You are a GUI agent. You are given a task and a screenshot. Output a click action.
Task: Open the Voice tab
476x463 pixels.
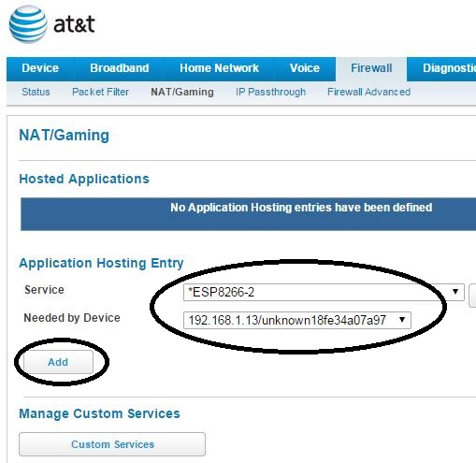tap(305, 68)
